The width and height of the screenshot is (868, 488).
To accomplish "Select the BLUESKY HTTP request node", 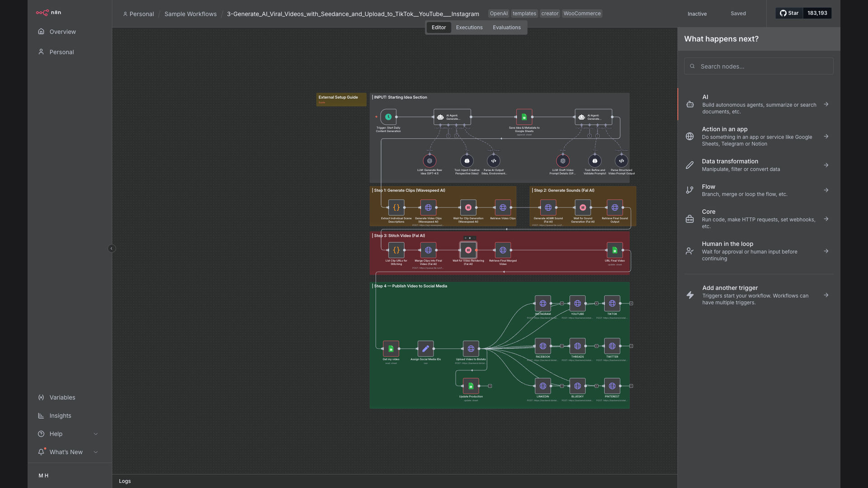I will point(577,386).
